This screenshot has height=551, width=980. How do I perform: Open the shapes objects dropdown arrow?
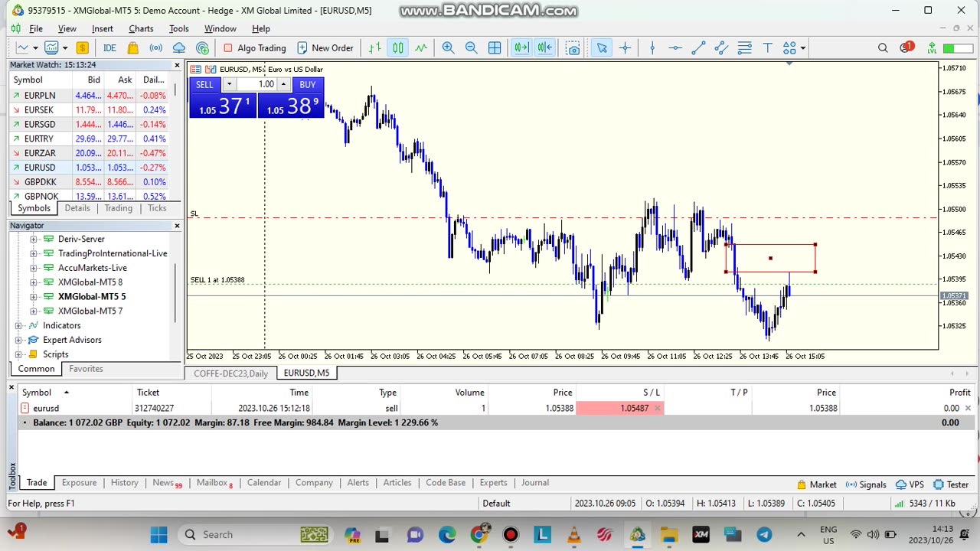point(802,47)
